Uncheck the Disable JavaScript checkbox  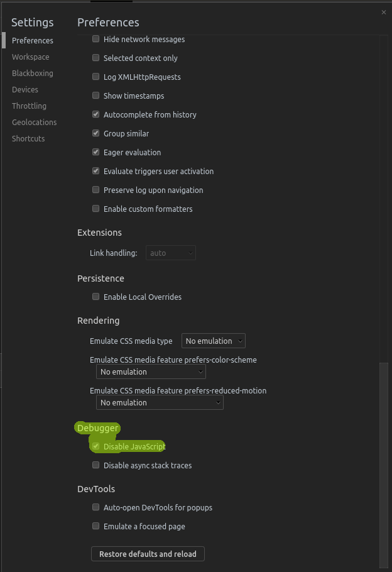96,446
